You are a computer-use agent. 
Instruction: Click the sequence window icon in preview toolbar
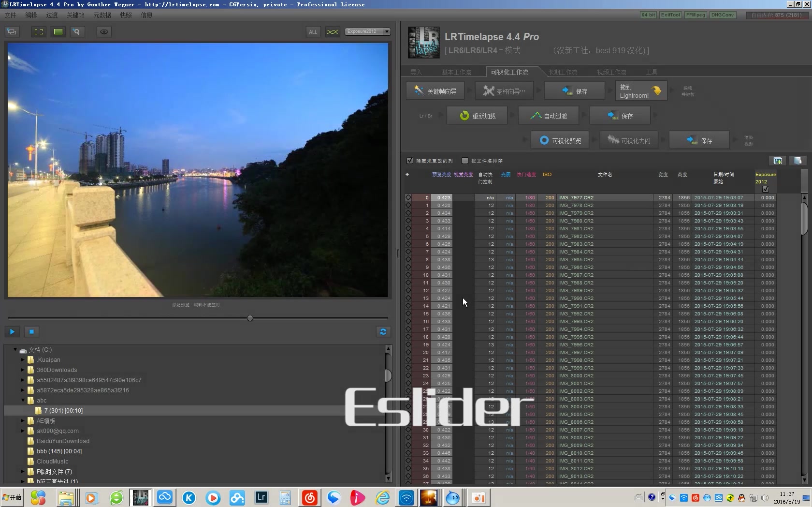tap(12, 32)
